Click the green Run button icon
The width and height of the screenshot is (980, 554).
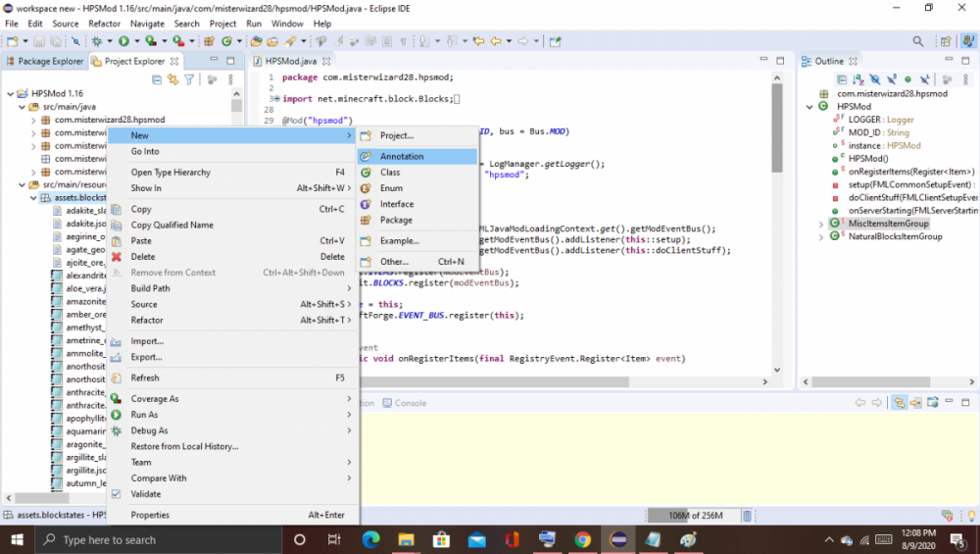[x=123, y=41]
